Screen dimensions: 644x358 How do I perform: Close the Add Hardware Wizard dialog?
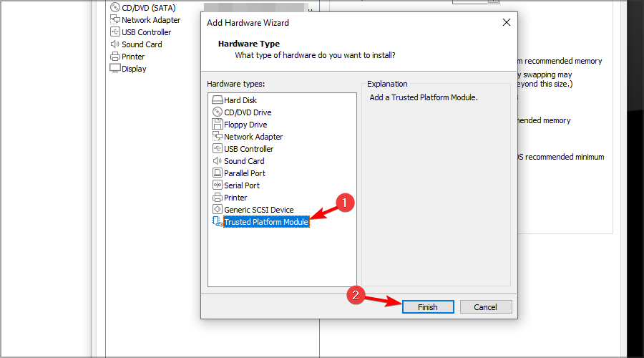coord(507,22)
